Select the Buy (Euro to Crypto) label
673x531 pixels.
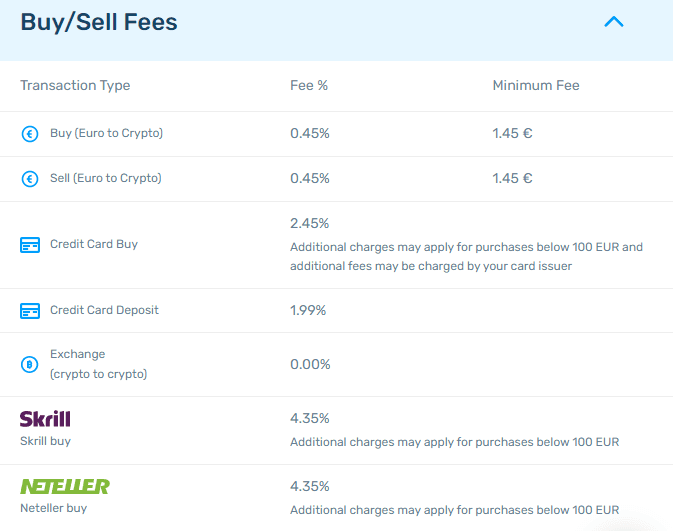(x=106, y=133)
